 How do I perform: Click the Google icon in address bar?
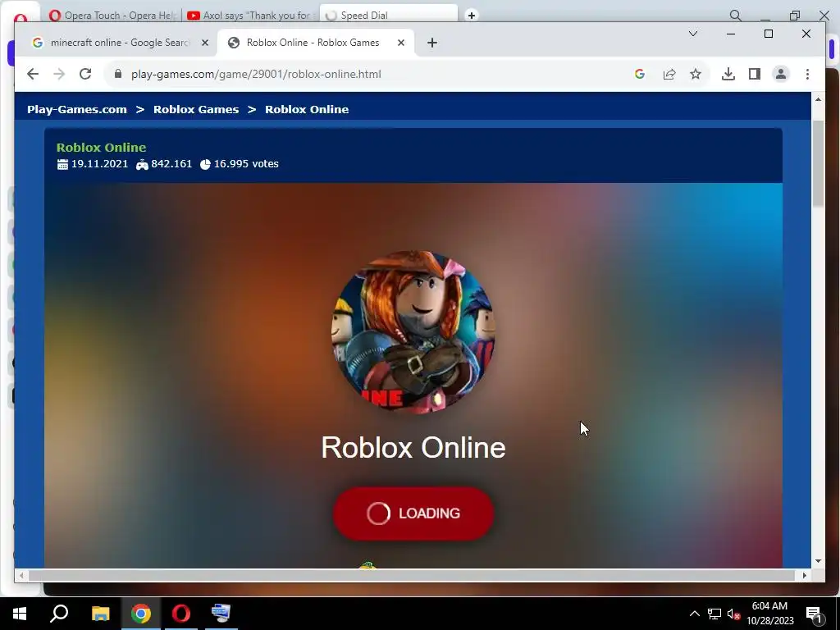pyautogui.click(x=640, y=74)
